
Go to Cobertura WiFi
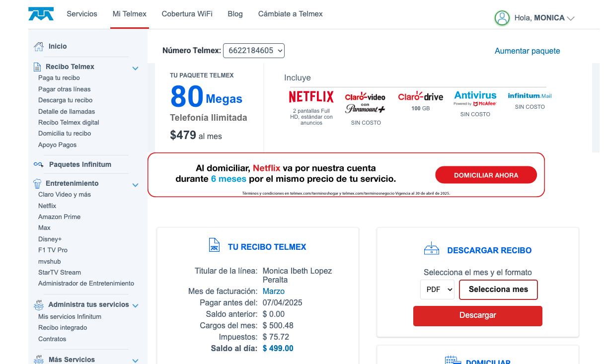click(187, 14)
